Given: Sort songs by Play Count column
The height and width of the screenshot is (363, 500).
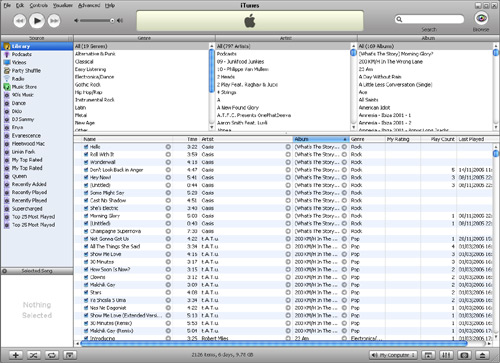Looking at the screenshot, I should point(438,139).
